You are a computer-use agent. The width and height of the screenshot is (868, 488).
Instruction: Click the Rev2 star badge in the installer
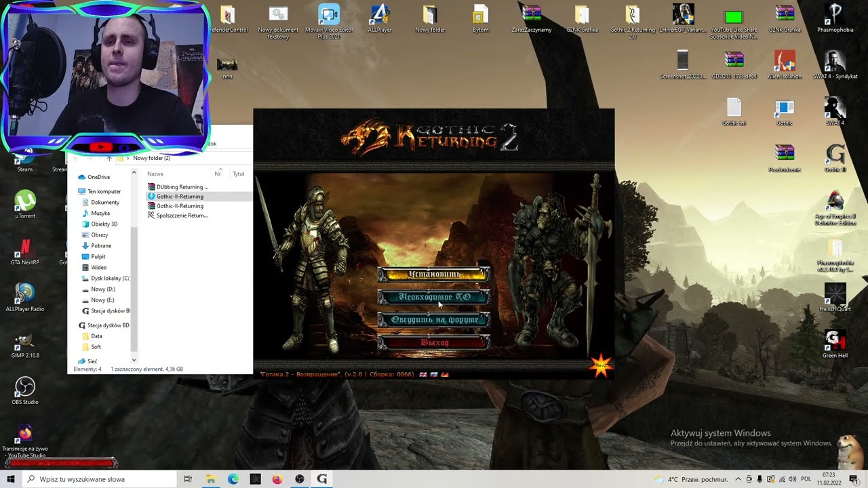(x=601, y=366)
